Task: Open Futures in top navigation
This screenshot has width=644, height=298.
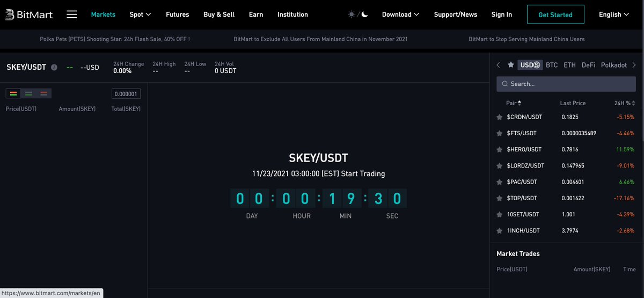Action: coord(178,14)
